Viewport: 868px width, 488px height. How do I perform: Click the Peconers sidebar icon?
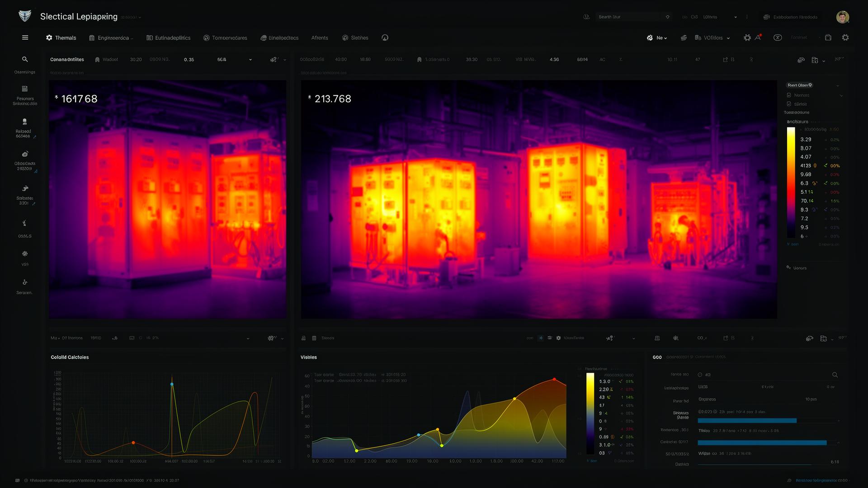tap(25, 89)
